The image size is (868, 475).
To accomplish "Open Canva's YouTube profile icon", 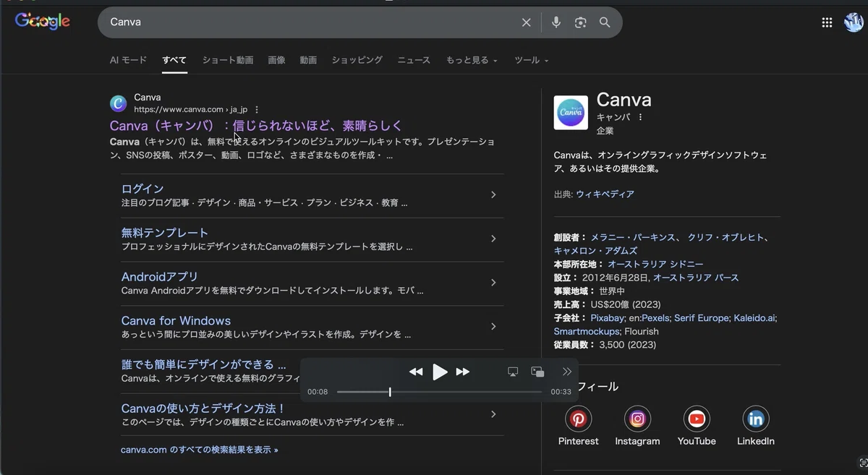I will pos(697,419).
